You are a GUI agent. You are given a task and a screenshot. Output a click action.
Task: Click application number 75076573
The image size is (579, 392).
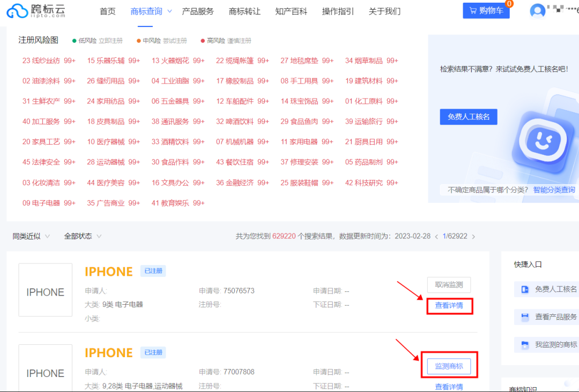coord(239,291)
